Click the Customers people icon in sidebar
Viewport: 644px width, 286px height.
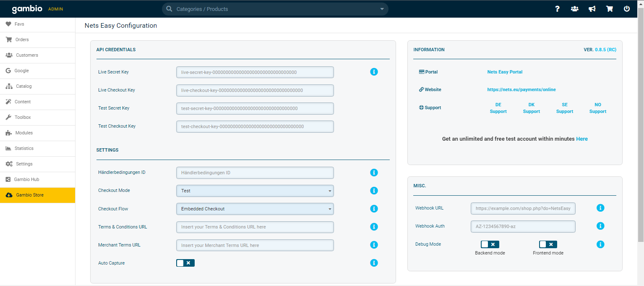pos(9,55)
